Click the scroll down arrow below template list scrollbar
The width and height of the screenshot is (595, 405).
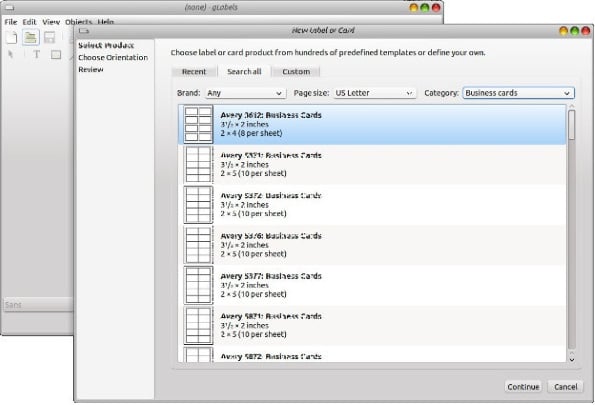pyautogui.click(x=572, y=360)
